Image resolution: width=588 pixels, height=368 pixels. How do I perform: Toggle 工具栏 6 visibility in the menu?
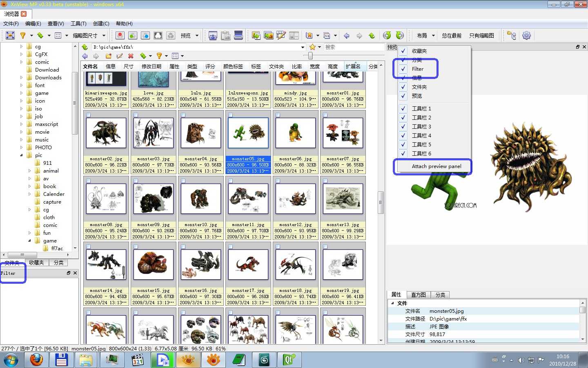403,154
